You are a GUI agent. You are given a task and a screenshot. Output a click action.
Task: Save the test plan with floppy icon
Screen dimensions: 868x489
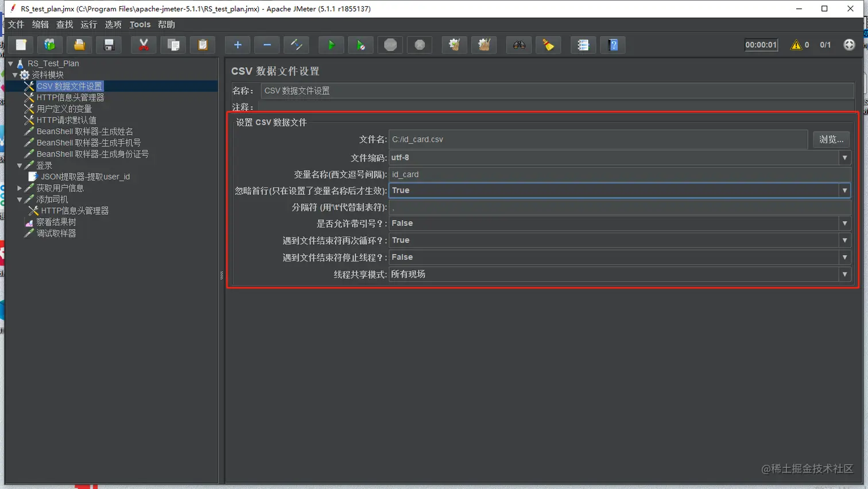108,45
